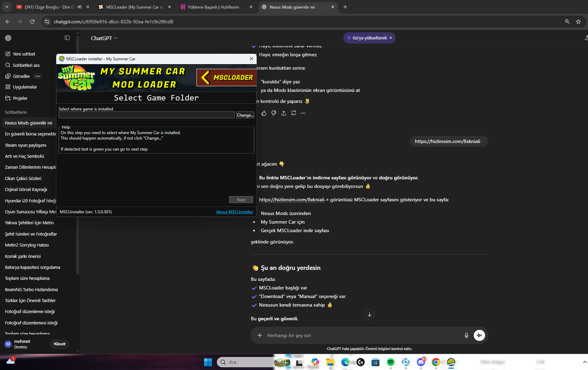
Task: Open more actions for the response
Action: click(303, 113)
